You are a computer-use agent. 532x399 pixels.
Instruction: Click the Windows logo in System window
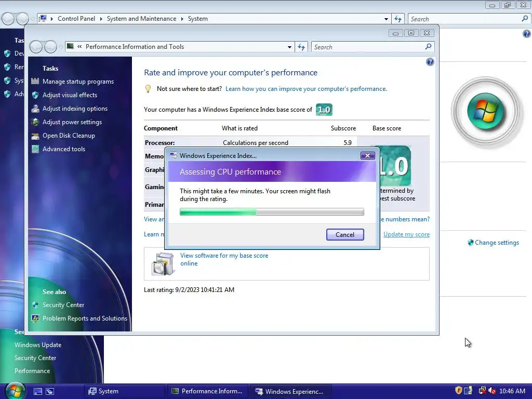pos(486,112)
